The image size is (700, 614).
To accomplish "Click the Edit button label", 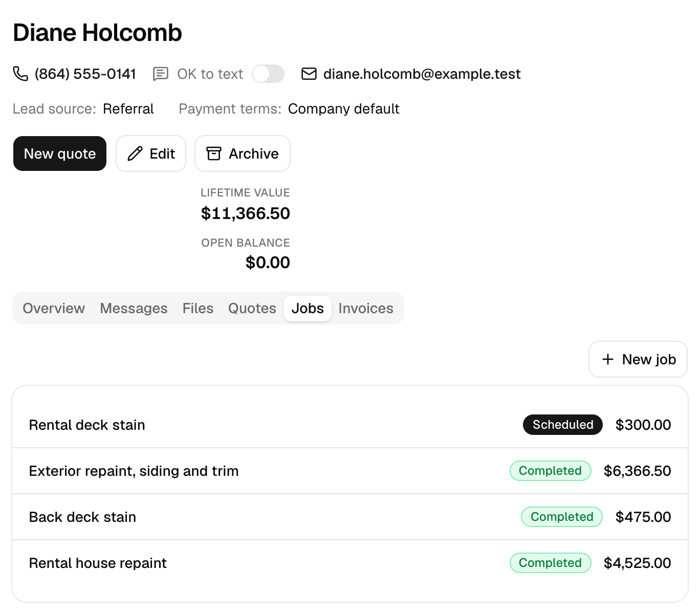I will (x=162, y=153).
